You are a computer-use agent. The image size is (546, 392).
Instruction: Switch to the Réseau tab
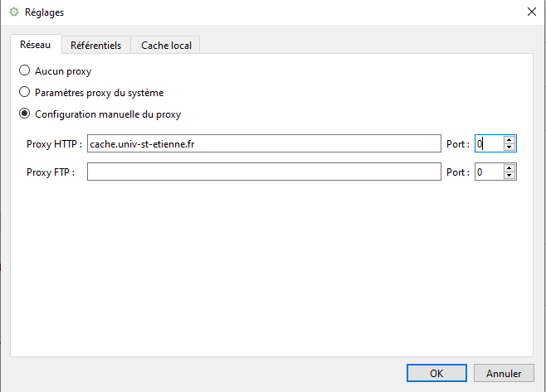point(35,45)
